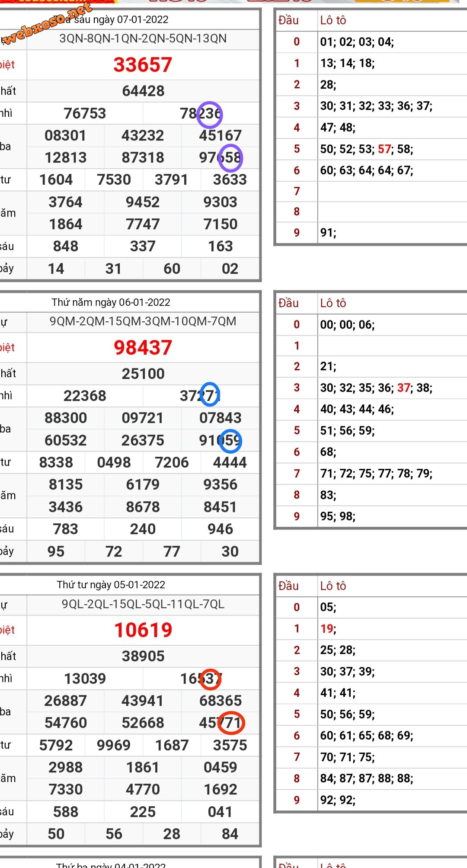Image resolution: width=467 pixels, height=868 pixels.
Task: Select the serial code 9QL-2QL-15QL-5QL-11QL-7QL
Action: point(143,604)
